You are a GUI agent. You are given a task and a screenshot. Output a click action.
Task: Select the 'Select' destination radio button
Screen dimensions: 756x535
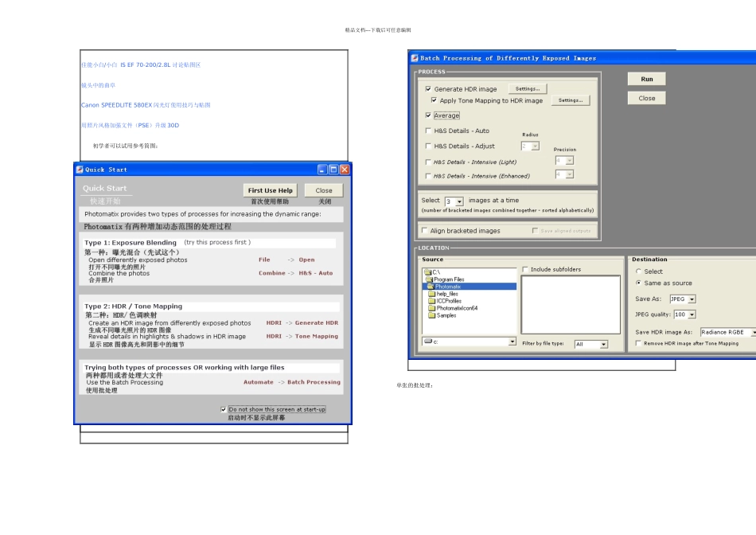[x=638, y=271]
